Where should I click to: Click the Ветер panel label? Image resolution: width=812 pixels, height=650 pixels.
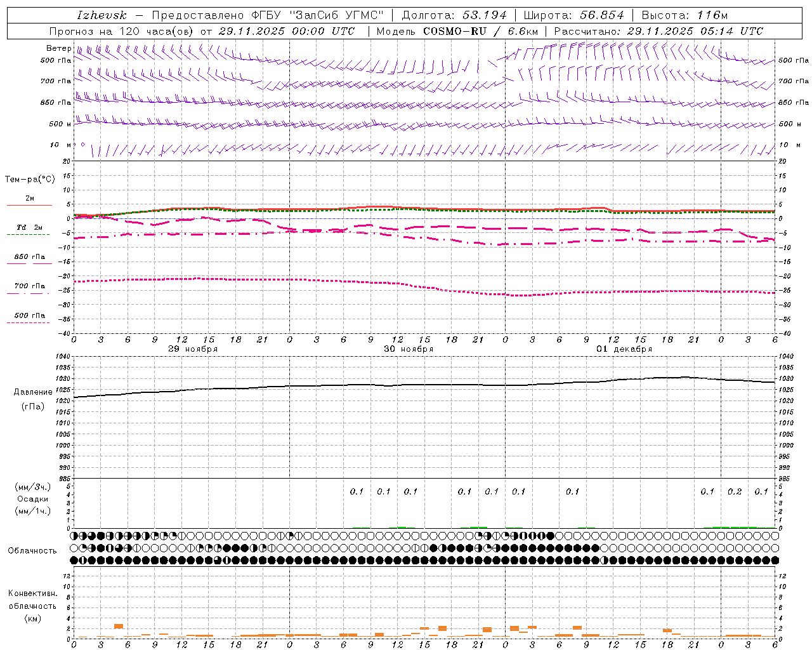pos(58,48)
